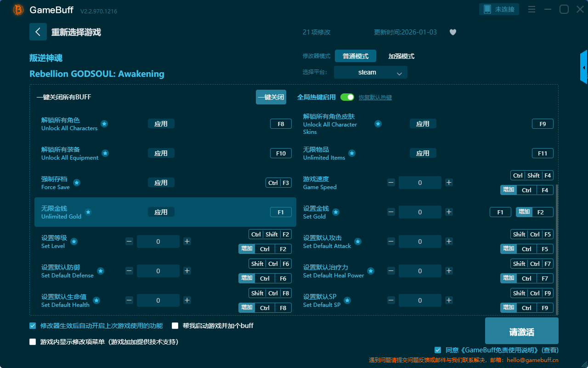Click star icon beside Unlock All Characters
The image size is (588, 368).
click(x=104, y=124)
